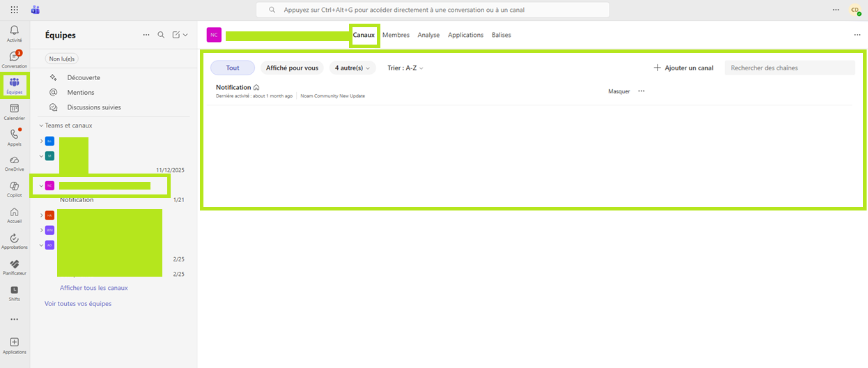Click Ajouter un canal

[683, 68]
